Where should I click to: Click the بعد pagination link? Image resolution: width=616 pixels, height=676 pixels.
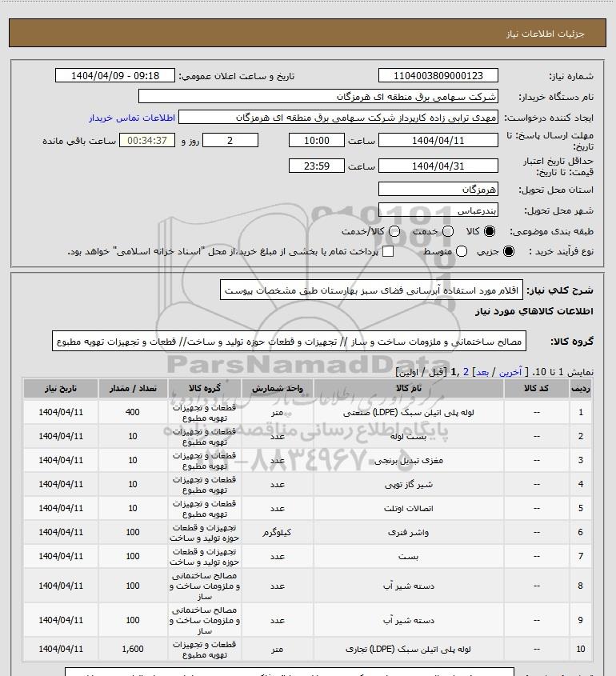(x=482, y=372)
